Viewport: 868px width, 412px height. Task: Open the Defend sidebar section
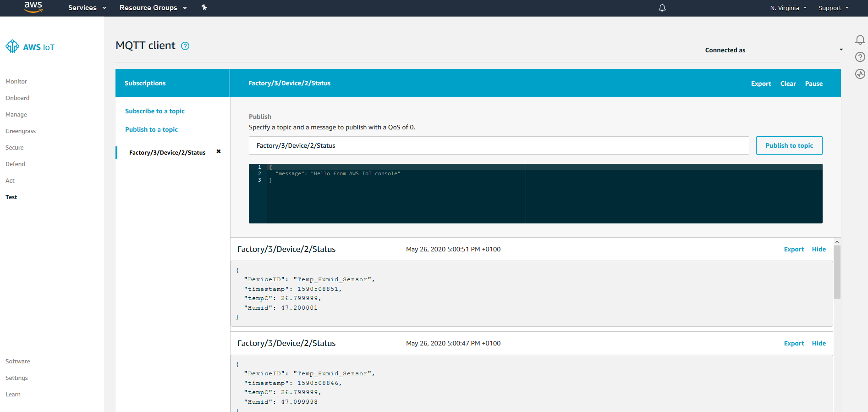click(15, 164)
